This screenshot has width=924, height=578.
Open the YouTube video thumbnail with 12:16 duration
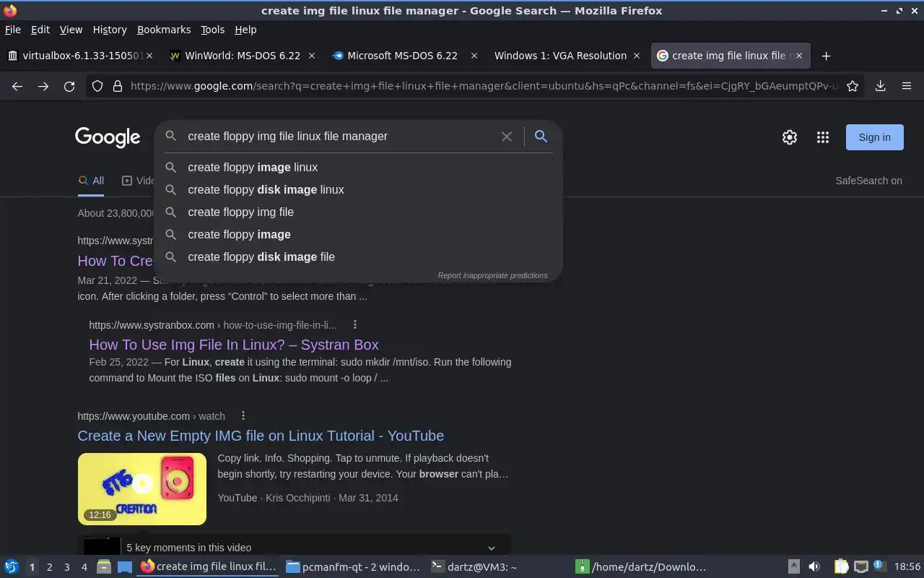click(x=142, y=489)
